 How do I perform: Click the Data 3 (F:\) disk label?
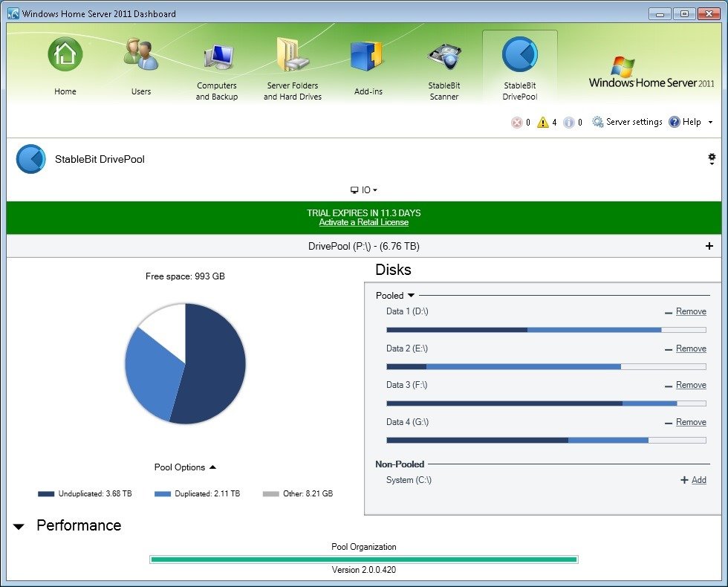[407, 385]
